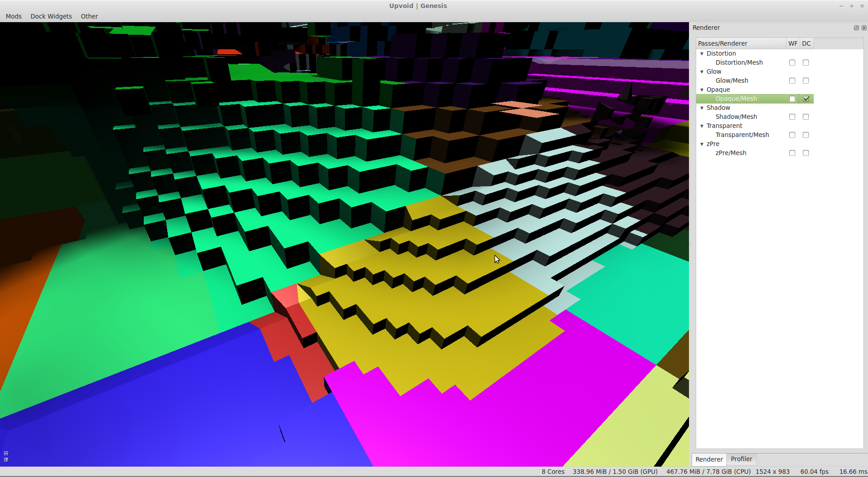Viewport: 868px width, 477px height.
Task: Select the Transparent/Mesh tree row
Action: coord(742,135)
